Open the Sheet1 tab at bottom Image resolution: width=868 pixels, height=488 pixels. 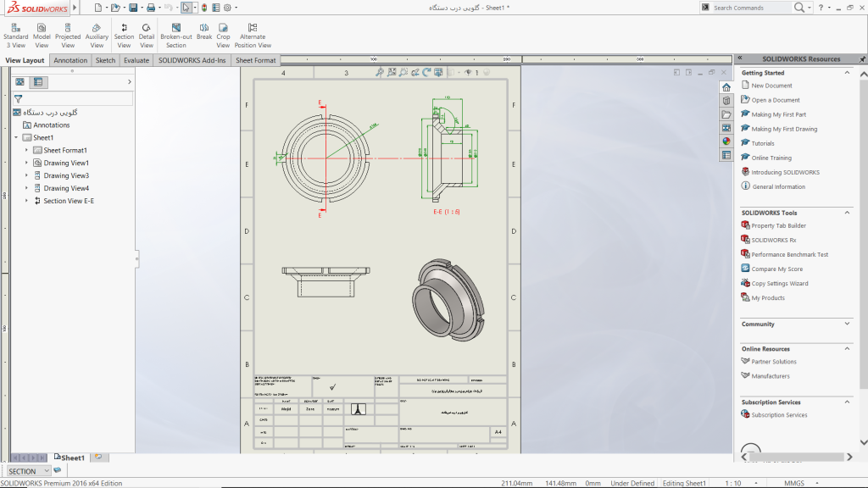pos(73,457)
